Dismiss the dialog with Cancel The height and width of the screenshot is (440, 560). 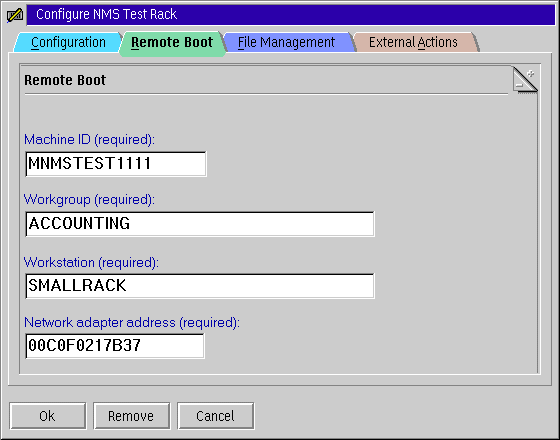[215, 416]
